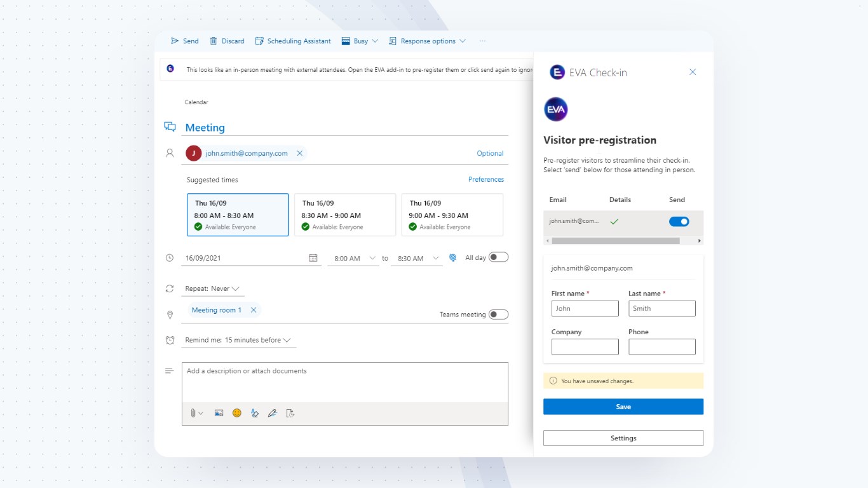Click the rightmost page icon in the description toolbar
The height and width of the screenshot is (488, 868).
point(290,413)
